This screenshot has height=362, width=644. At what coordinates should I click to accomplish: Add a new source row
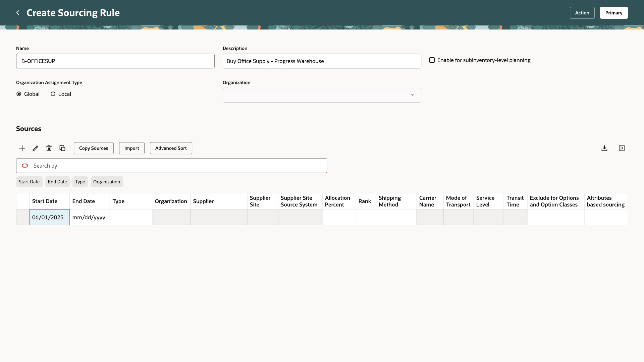(x=22, y=148)
